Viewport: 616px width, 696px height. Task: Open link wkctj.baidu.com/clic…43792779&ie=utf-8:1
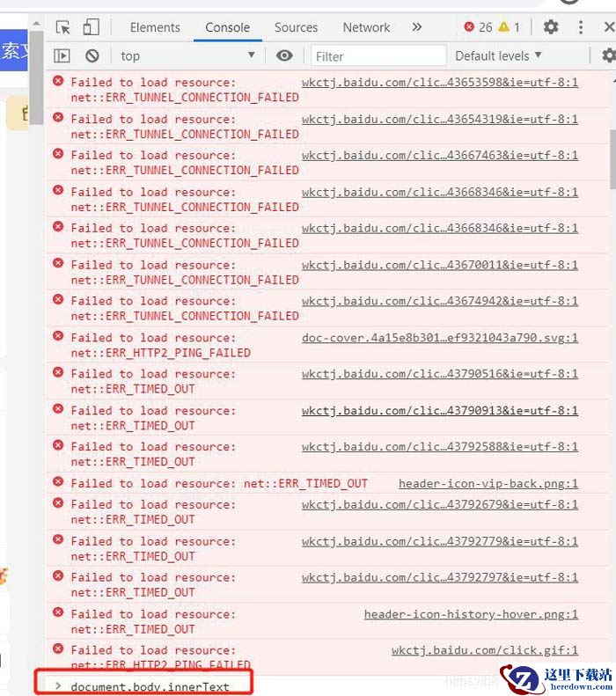[x=440, y=541]
